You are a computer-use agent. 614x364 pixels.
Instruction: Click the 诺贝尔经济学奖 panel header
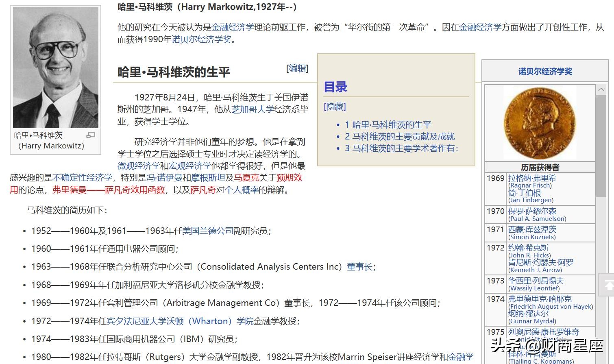coord(545,71)
